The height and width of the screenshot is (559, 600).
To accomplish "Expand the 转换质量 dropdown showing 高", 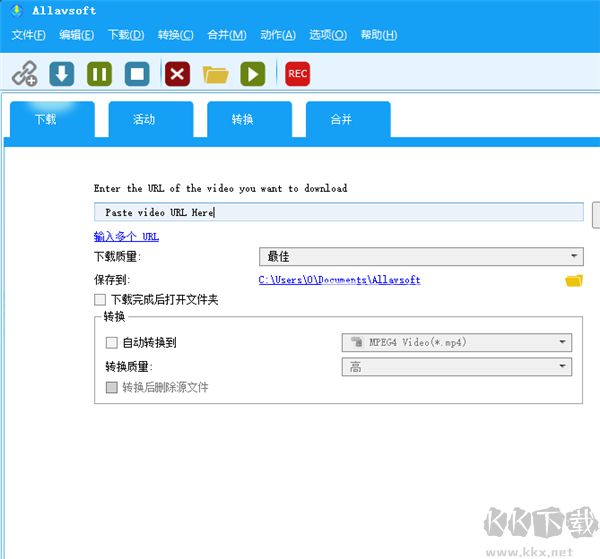I will 456,367.
